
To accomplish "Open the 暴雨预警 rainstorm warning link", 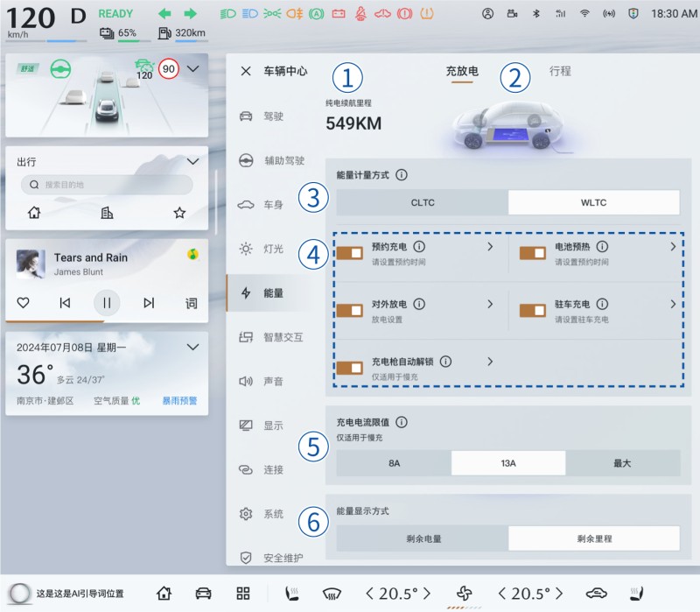I will 179,401.
